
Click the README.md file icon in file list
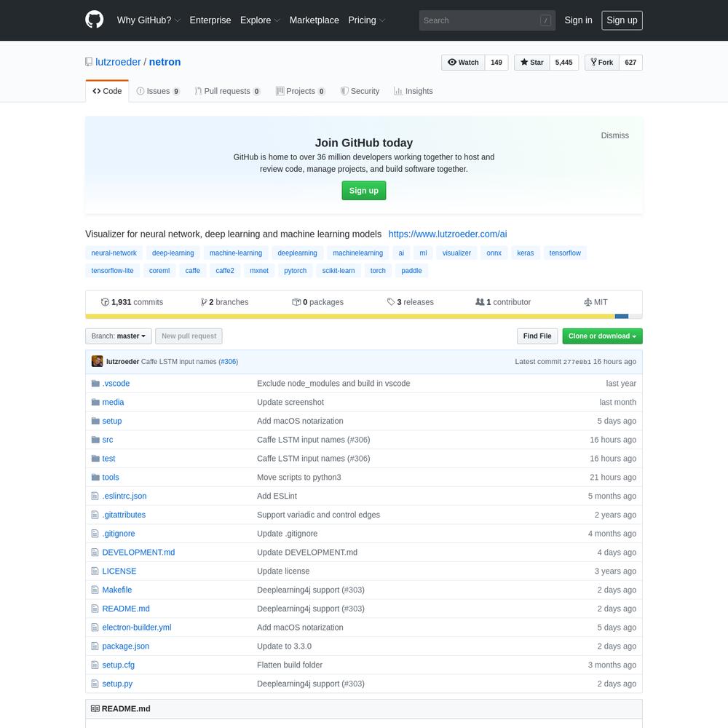95,609
